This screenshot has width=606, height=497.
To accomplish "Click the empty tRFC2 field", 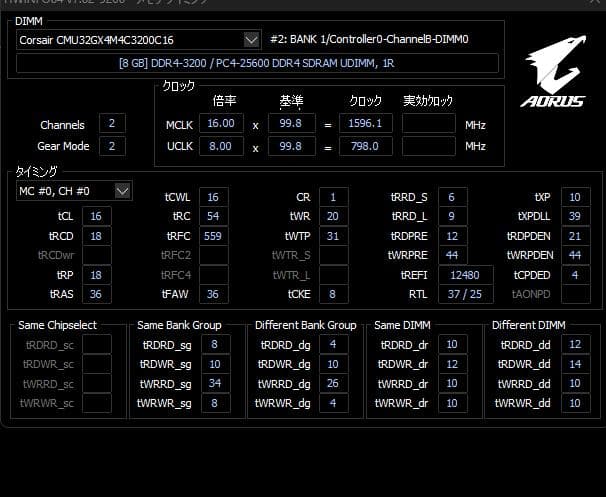I will [213, 255].
